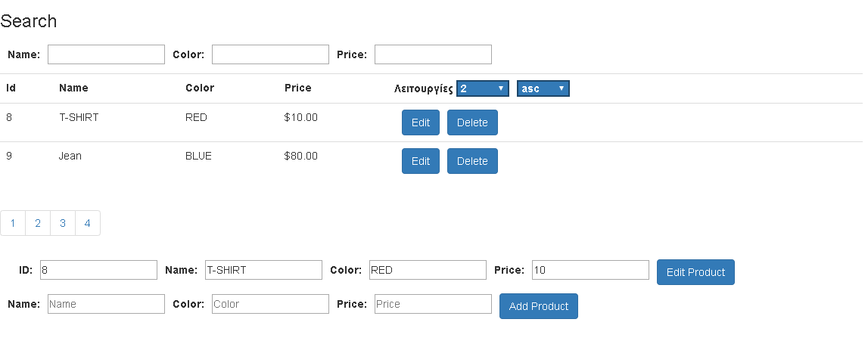Click the Edit Product button
Image resolution: width=868 pixels, height=344 pixels.
pos(696,272)
